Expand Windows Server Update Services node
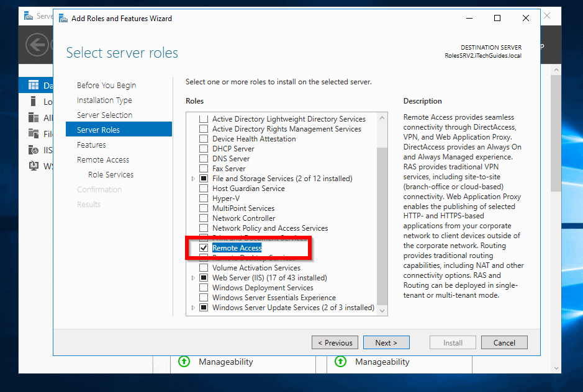The image size is (583, 392). (x=192, y=307)
